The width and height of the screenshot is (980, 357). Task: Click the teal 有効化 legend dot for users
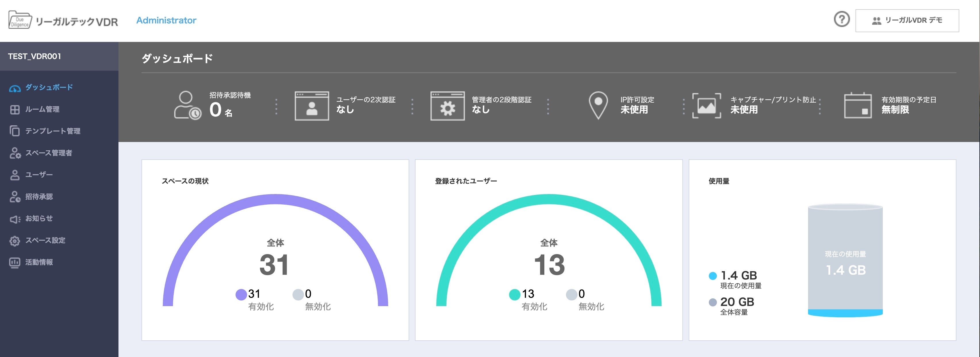515,295
